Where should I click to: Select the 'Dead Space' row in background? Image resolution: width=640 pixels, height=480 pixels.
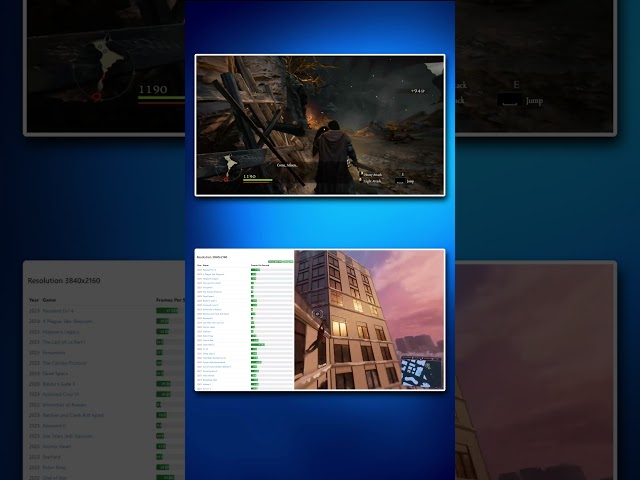click(x=106, y=373)
